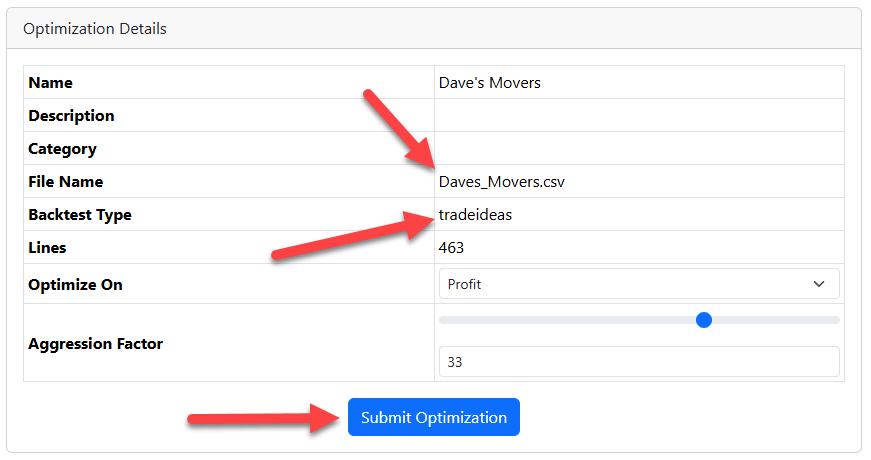The width and height of the screenshot is (871, 460).
Task: Open the Optimize On Profit dropdown
Action: pyautogui.click(x=639, y=284)
